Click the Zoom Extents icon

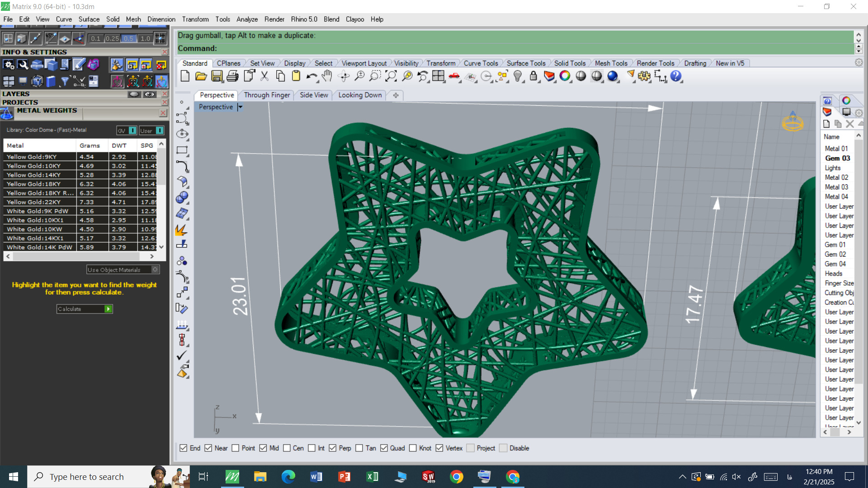tap(391, 76)
